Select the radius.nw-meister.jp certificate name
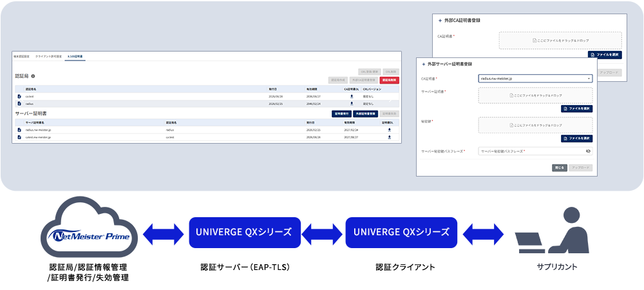The width and height of the screenshot is (644, 290). pyautogui.click(x=38, y=130)
